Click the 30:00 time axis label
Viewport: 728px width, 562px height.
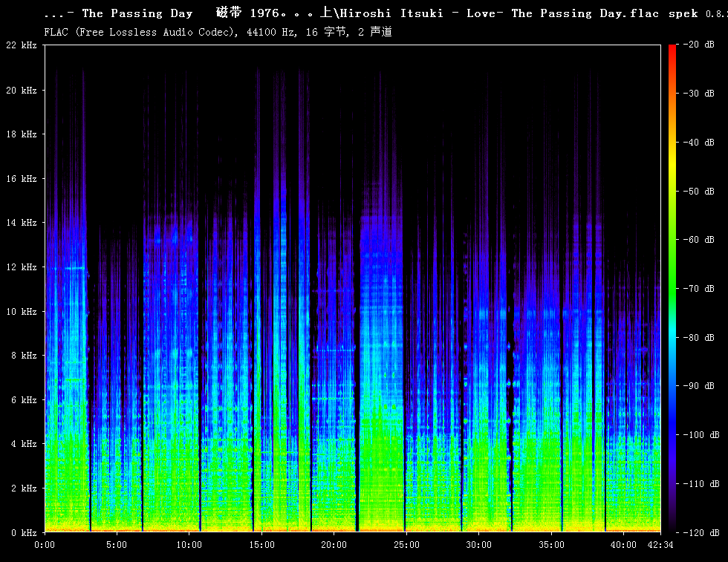point(478,545)
